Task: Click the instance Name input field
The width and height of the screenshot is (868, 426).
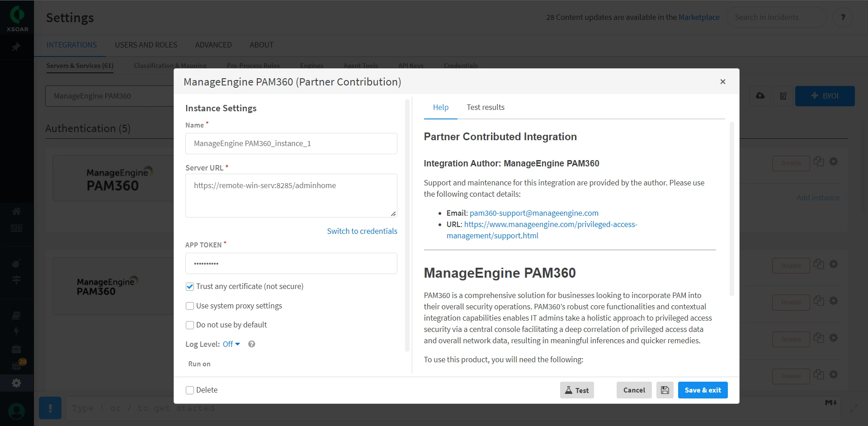Action: click(291, 143)
